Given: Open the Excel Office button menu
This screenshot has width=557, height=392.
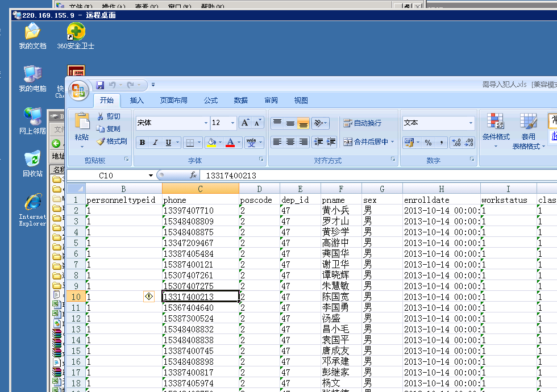Looking at the screenshot, I should coord(78,90).
